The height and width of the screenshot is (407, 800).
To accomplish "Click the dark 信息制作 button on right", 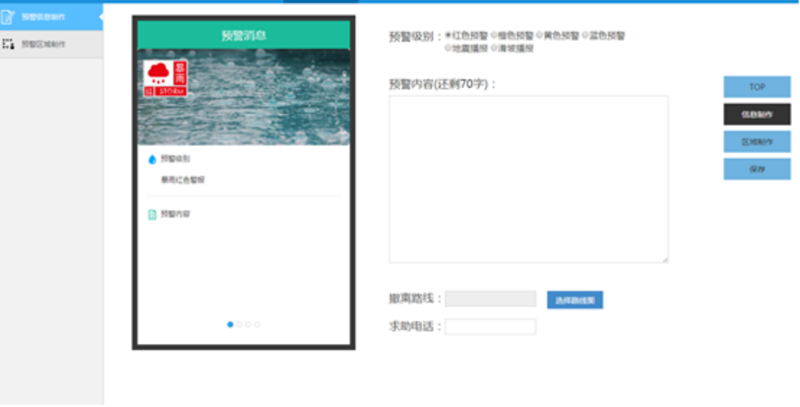I will point(756,115).
